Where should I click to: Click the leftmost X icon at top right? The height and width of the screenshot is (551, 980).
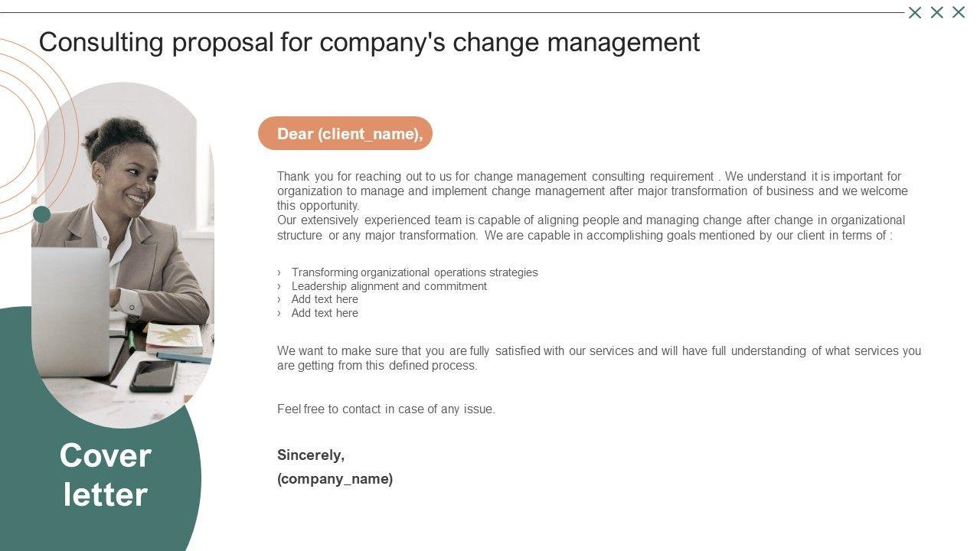pos(915,12)
